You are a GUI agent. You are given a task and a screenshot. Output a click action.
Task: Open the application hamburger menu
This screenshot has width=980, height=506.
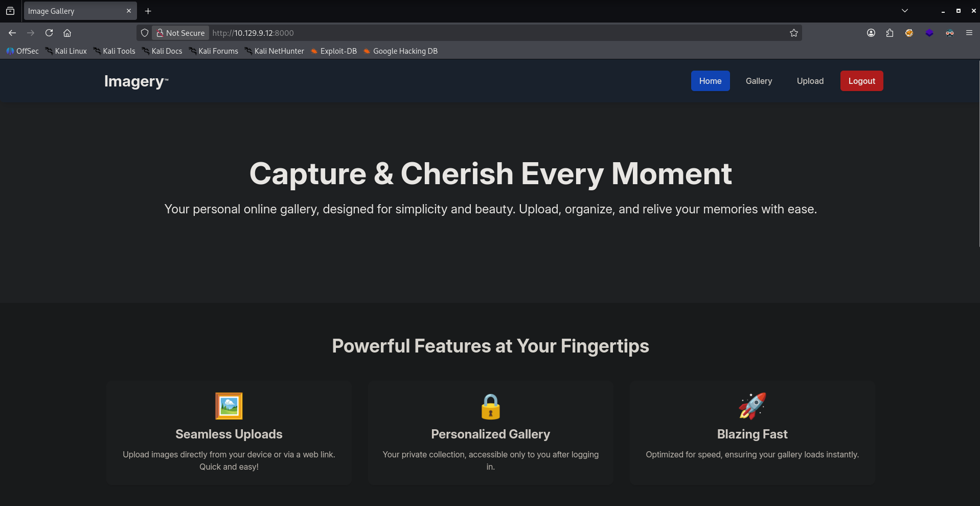tap(969, 33)
